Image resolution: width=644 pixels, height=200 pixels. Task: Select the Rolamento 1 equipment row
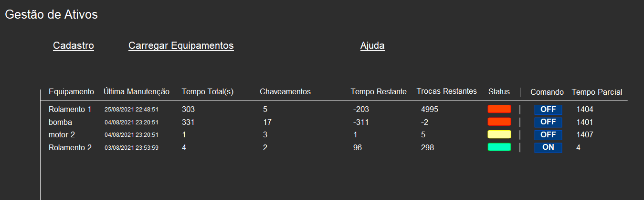coord(334,109)
